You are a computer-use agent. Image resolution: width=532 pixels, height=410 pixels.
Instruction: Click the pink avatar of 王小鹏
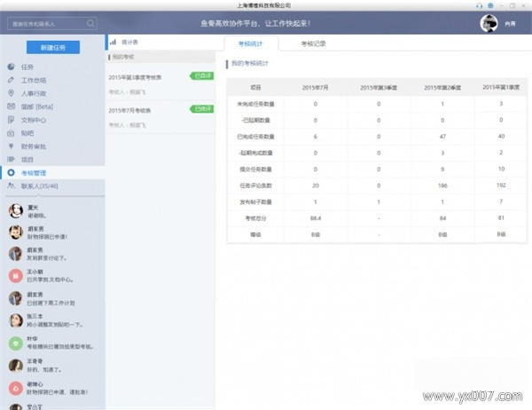point(16,276)
